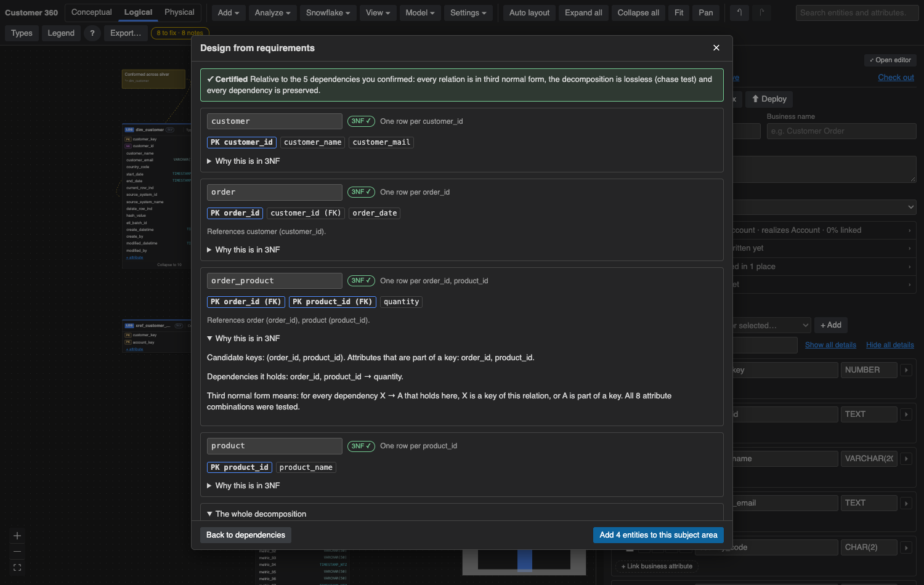Image resolution: width=924 pixels, height=585 pixels.
Task: Add 4 entities to this subject area
Action: pyautogui.click(x=659, y=535)
